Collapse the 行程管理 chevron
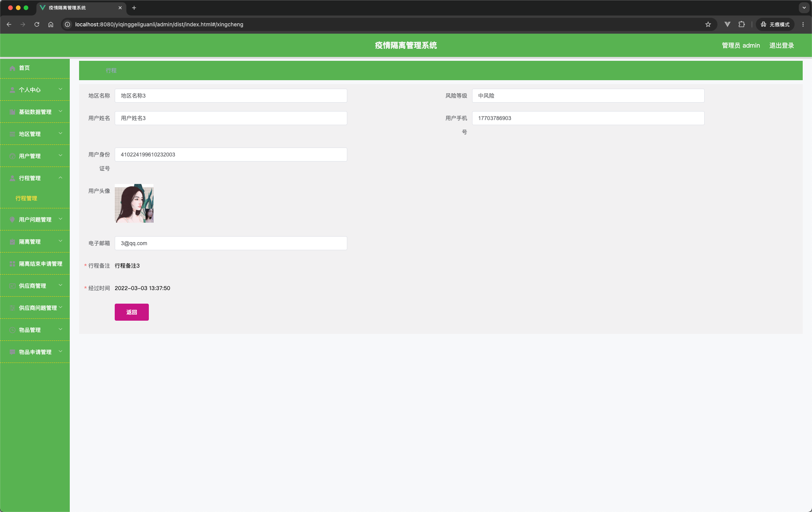Screen dimensions: 812x512 point(60,178)
